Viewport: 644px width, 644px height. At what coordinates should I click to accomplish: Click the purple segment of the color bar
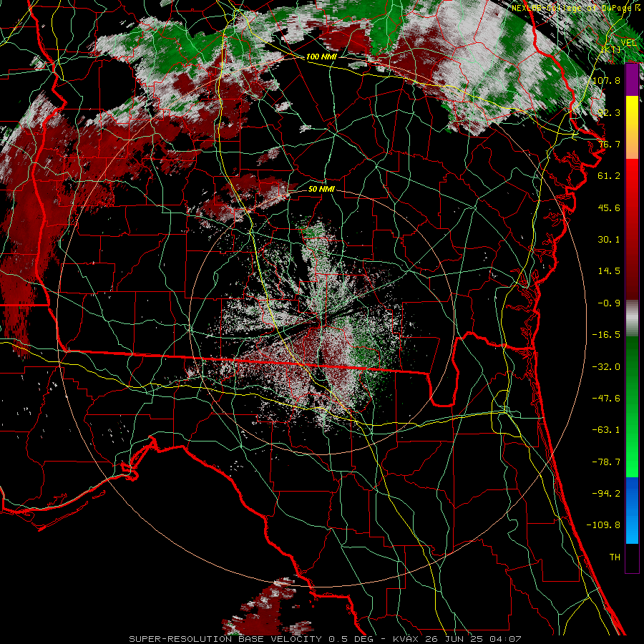(632, 80)
